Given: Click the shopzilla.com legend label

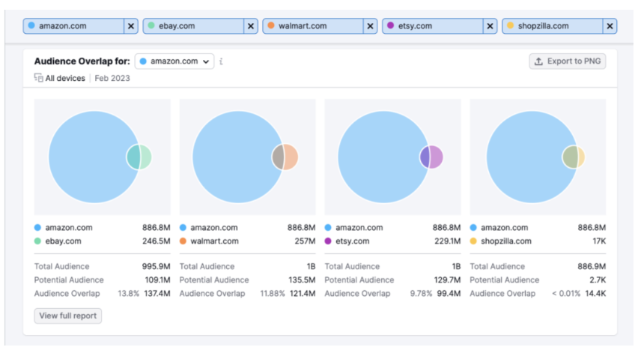Looking at the screenshot, I should pyautogui.click(x=506, y=241).
